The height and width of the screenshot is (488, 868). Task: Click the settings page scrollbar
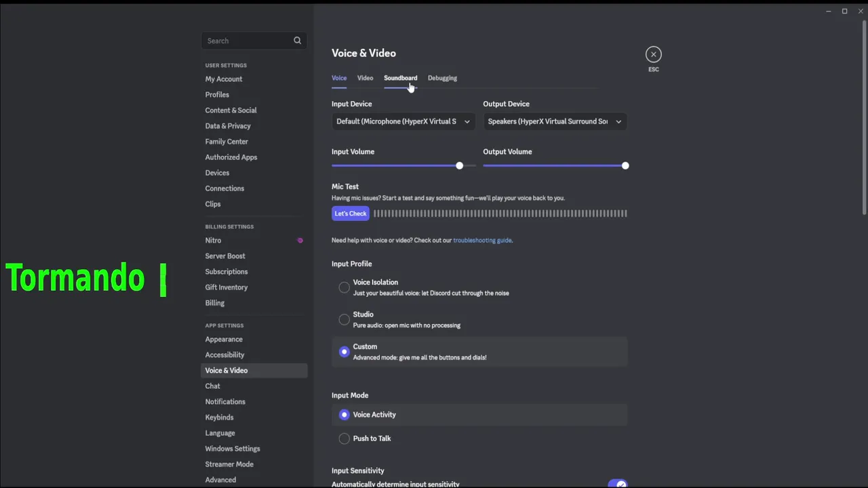coord(864,119)
